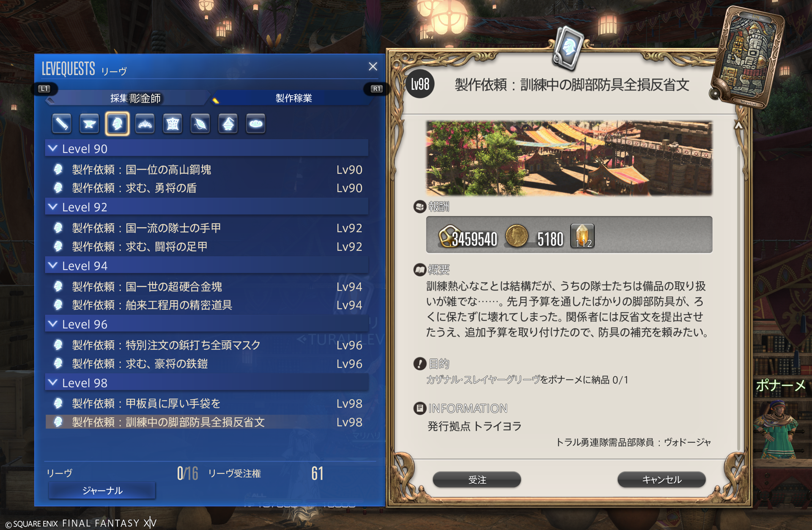The height and width of the screenshot is (530, 812).
Task: Switch to the 製作稼業 tab
Action: click(x=294, y=98)
